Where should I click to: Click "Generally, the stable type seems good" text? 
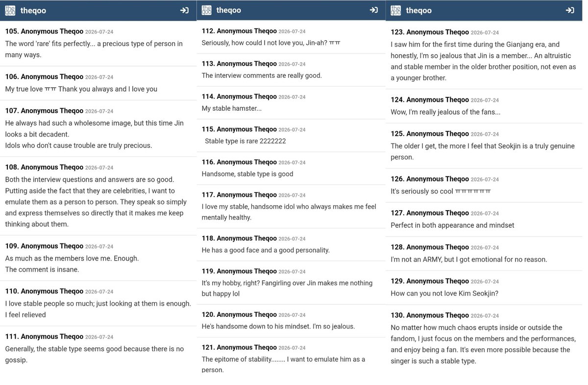coord(95,354)
